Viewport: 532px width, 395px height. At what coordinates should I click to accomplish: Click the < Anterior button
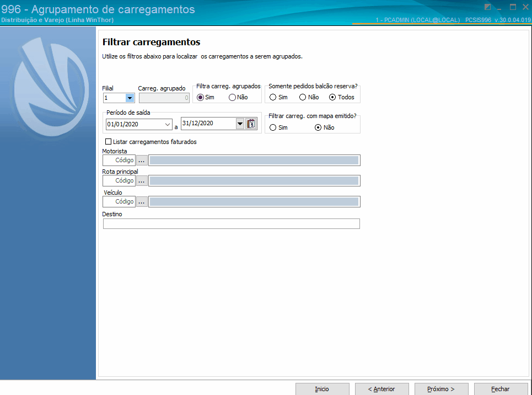point(381,389)
